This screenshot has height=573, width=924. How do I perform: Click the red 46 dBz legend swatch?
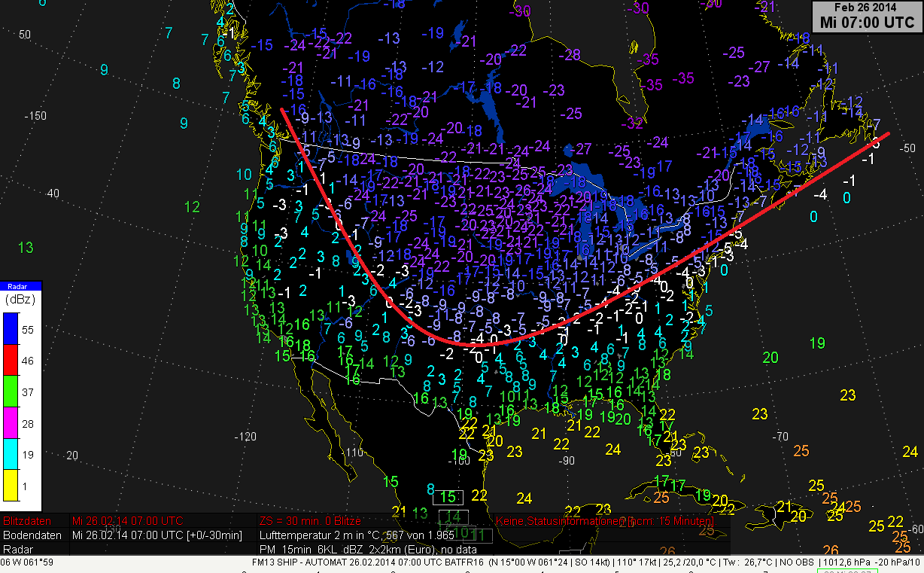point(11,361)
